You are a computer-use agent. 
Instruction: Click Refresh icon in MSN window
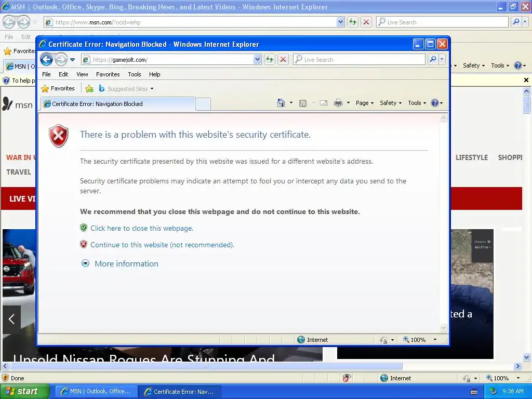(353, 22)
